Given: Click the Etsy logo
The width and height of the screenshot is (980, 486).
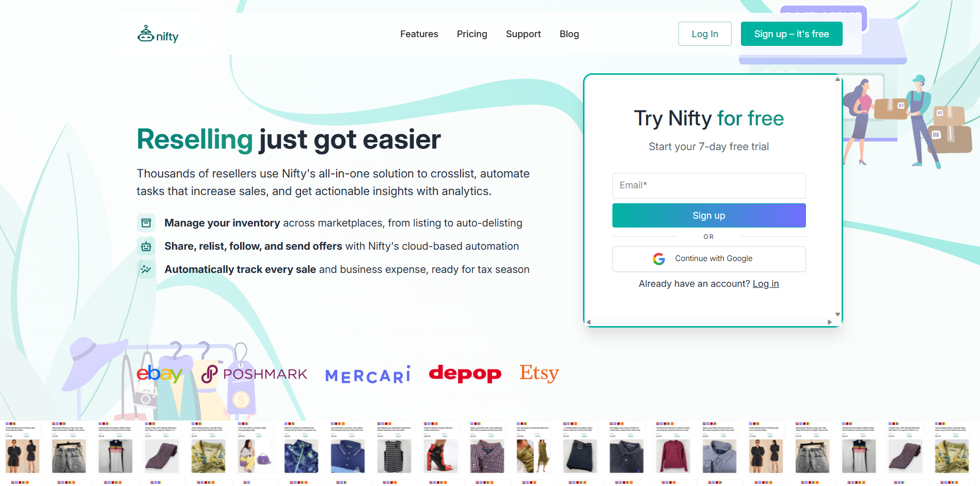Looking at the screenshot, I should [x=539, y=373].
